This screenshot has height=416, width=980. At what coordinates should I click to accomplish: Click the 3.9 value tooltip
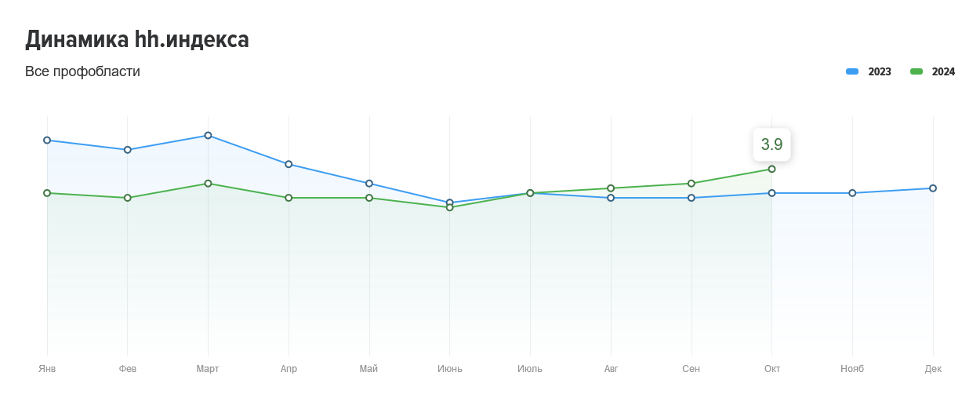771,144
